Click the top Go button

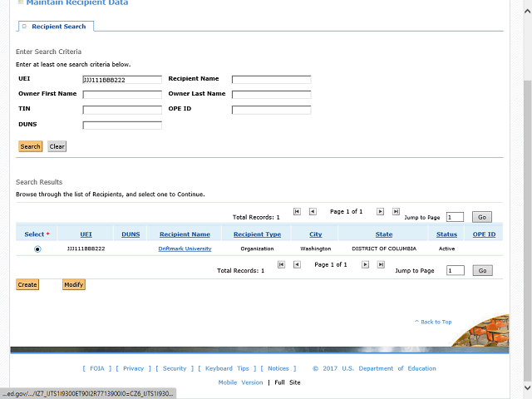pos(482,217)
